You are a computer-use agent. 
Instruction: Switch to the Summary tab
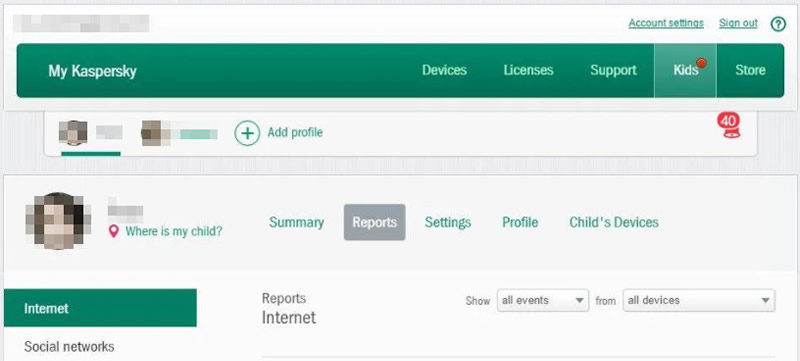coord(296,222)
